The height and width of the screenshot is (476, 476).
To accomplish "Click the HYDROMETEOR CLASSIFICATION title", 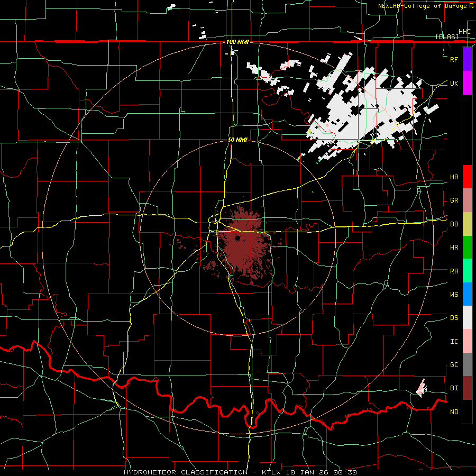I will [x=186, y=472].
